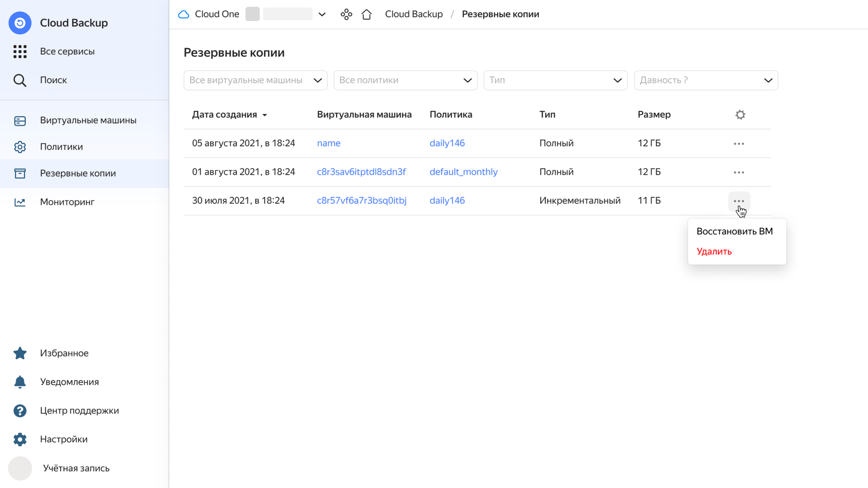Click the home icon in breadcrumb bar
This screenshot has width=868, height=488.
tap(367, 14)
